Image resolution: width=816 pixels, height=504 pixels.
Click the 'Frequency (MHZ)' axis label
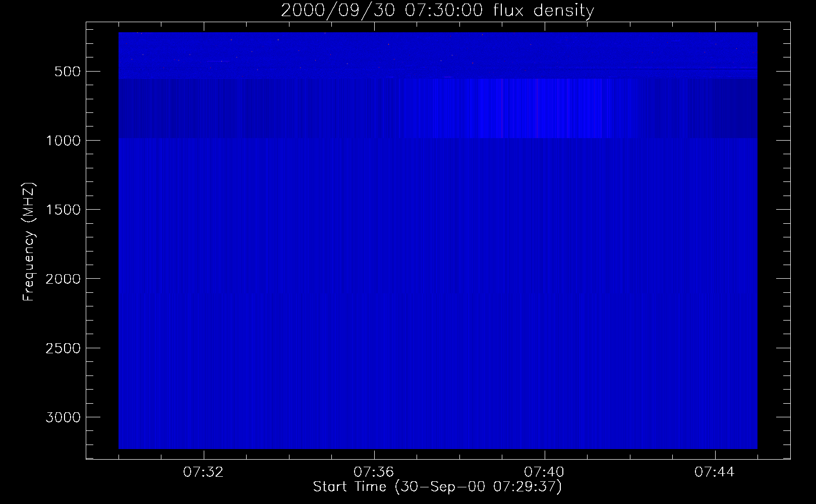click(29, 242)
